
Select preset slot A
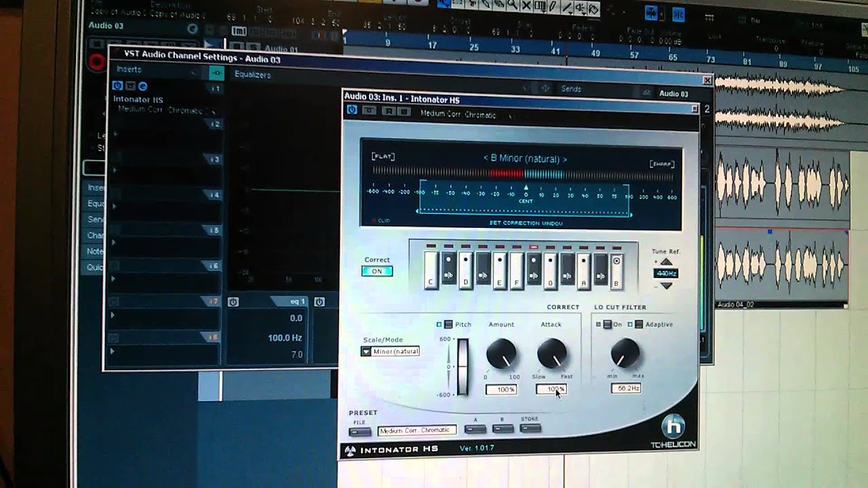pyautogui.click(x=475, y=429)
